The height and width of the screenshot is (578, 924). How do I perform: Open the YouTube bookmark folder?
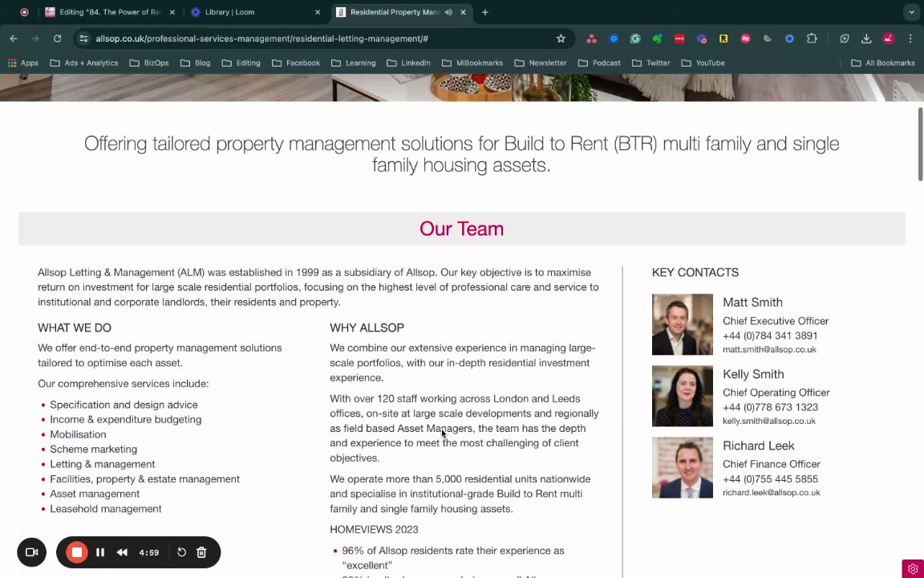click(x=703, y=63)
